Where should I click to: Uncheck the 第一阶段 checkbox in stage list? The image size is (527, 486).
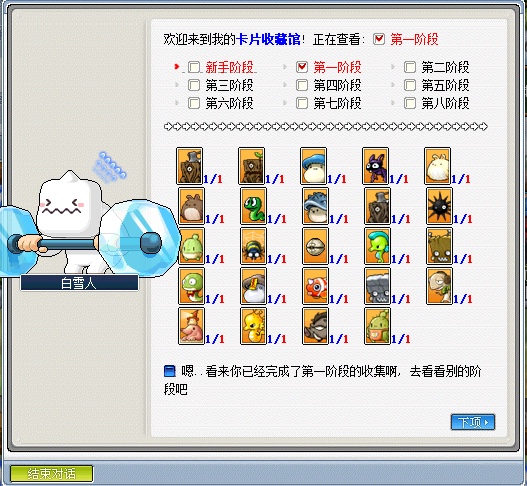coord(302,67)
